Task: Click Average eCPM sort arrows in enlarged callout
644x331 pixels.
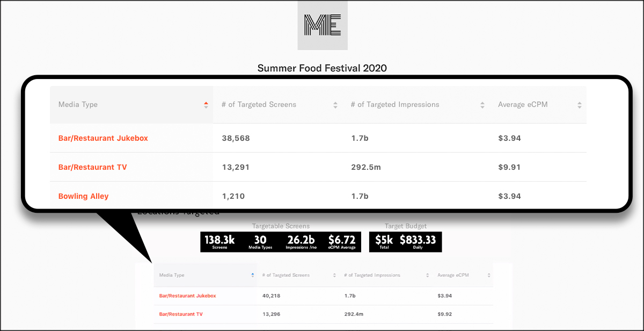Action: coord(579,105)
